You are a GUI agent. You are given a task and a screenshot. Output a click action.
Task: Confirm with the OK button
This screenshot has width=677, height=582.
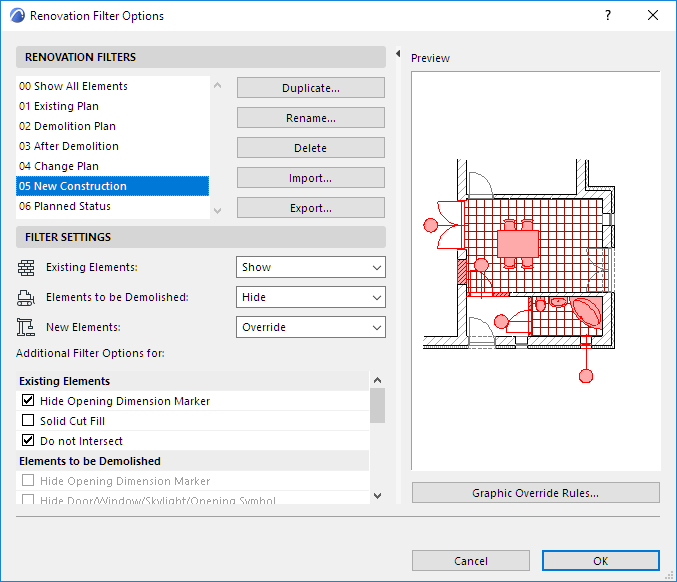[601, 560]
